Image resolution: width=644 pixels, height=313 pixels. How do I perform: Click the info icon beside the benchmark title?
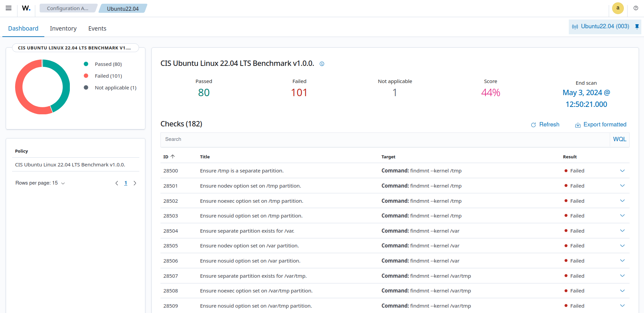[322, 64]
